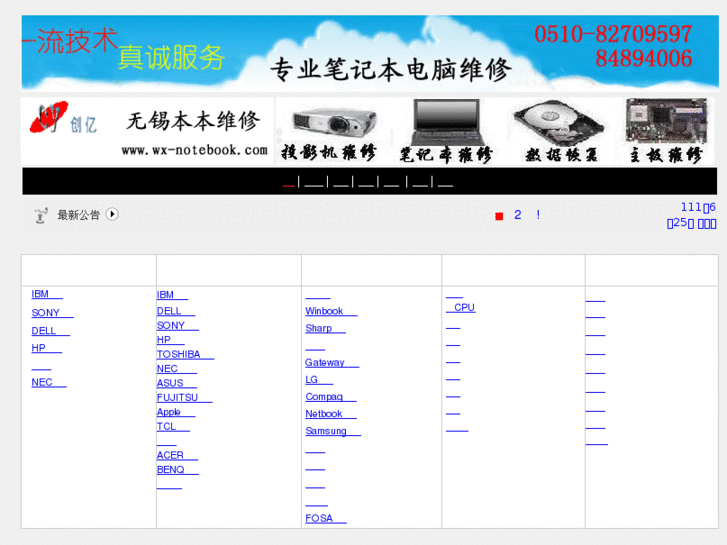Click the www.wx-notebook.com website address
The image size is (727, 545).
[195, 150]
